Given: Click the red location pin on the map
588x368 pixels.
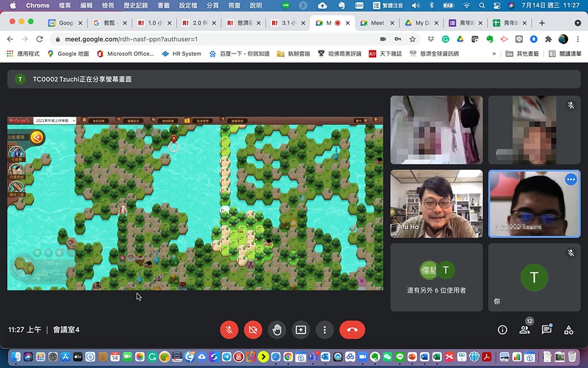Looking at the screenshot, I should tap(173, 139).
